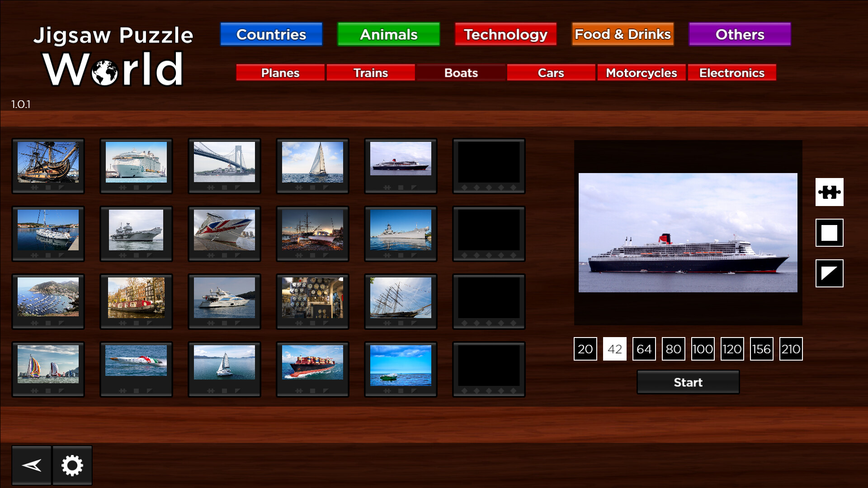Click the square icon under the marina thumbnail
This screenshot has height=488, width=868.
[x=48, y=323]
